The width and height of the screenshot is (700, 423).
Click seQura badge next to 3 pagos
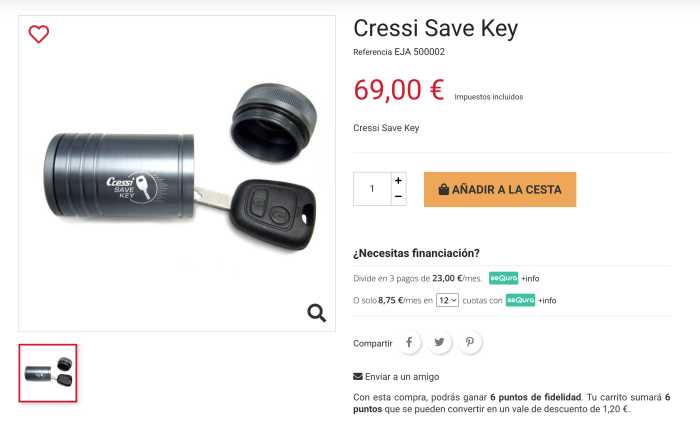point(504,278)
